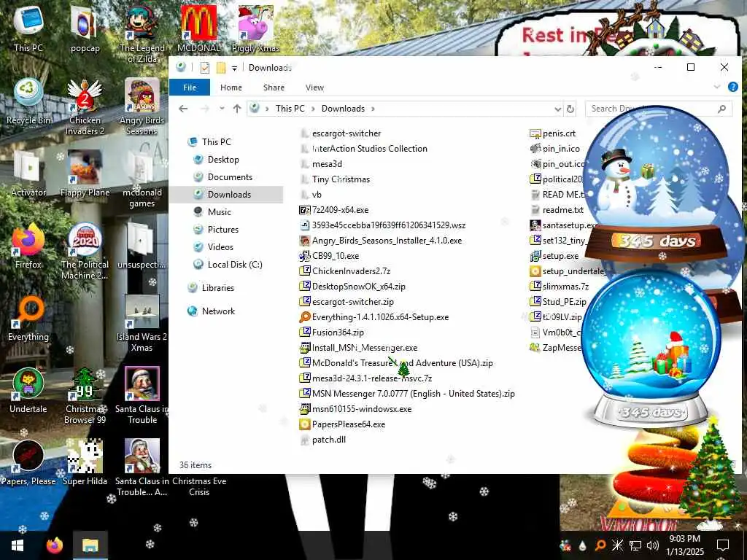The width and height of the screenshot is (747, 560).
Task: Click the File Explorer taskbar button
Action: pos(90,545)
